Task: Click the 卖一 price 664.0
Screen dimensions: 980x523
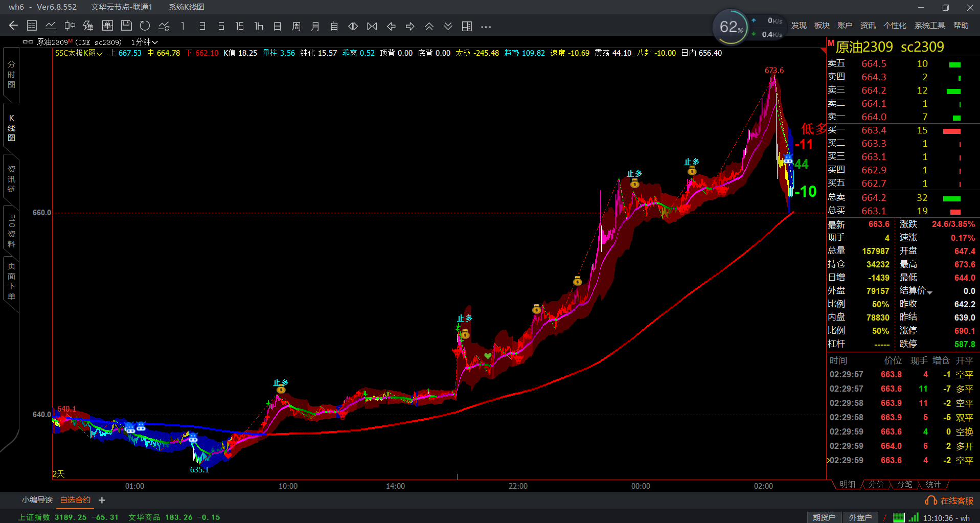Action: (x=874, y=117)
